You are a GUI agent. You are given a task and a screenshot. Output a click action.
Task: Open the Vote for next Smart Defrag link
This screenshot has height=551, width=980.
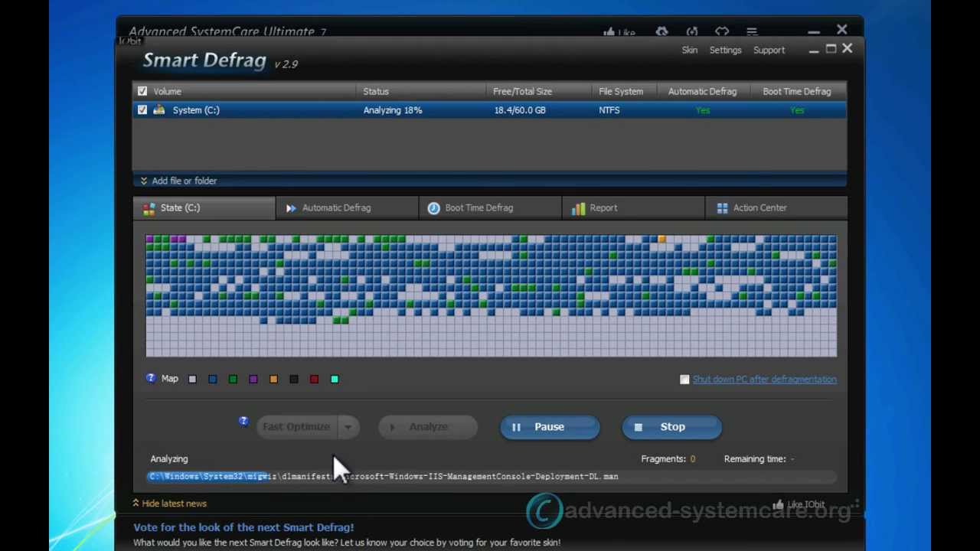[243, 527]
